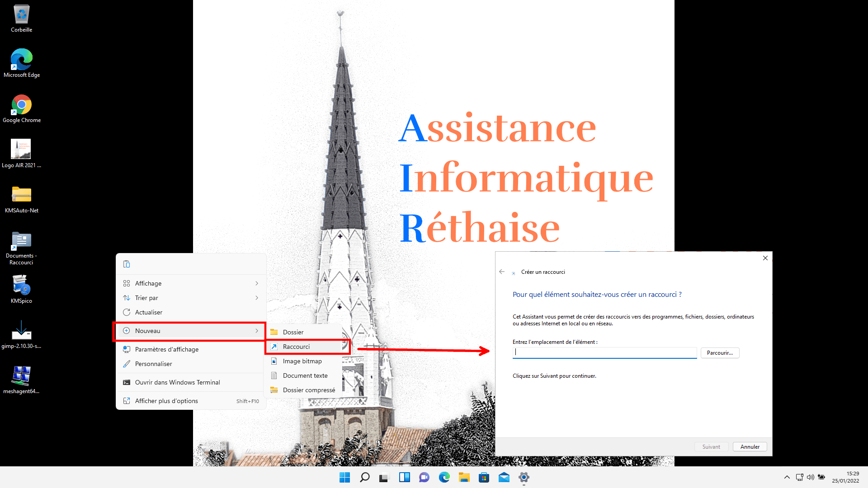Choose Document texte from the Nouveau submenu
Screen dimensions: 868x488
click(305, 375)
